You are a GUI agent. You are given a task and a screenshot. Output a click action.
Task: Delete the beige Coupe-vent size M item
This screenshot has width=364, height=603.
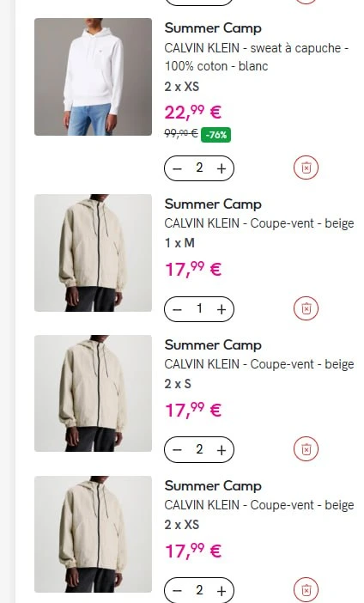(x=306, y=308)
